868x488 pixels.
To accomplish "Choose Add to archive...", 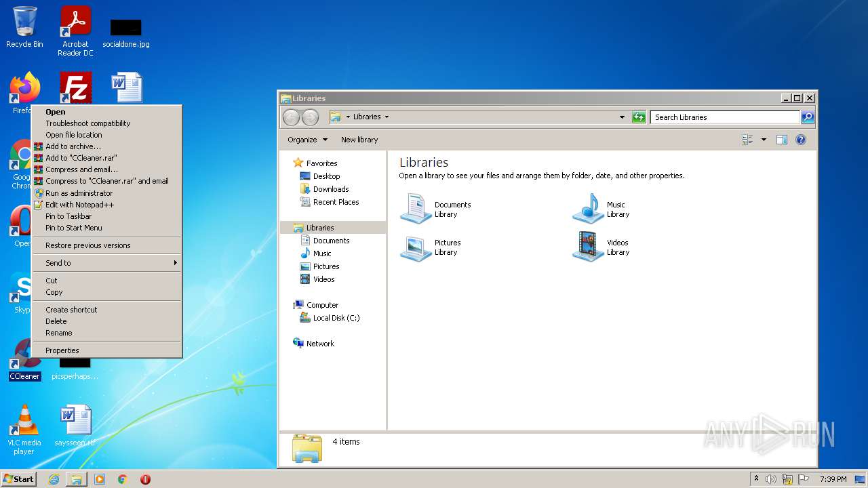I will (x=107, y=146).
